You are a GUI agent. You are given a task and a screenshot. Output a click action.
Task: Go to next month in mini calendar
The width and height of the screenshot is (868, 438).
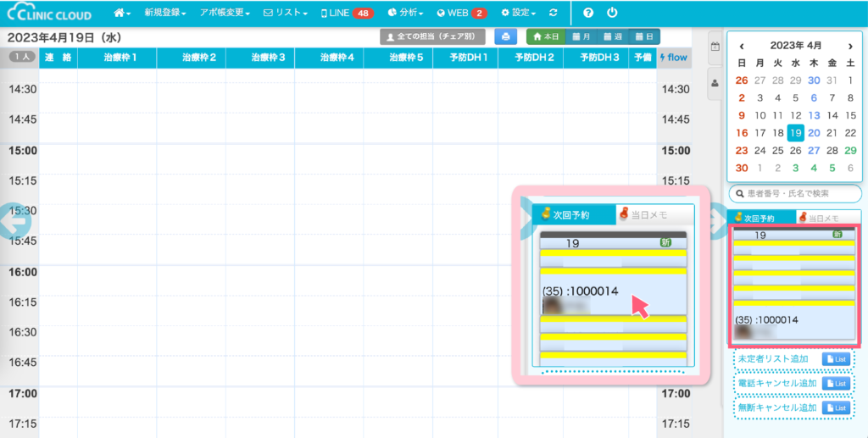(850, 46)
